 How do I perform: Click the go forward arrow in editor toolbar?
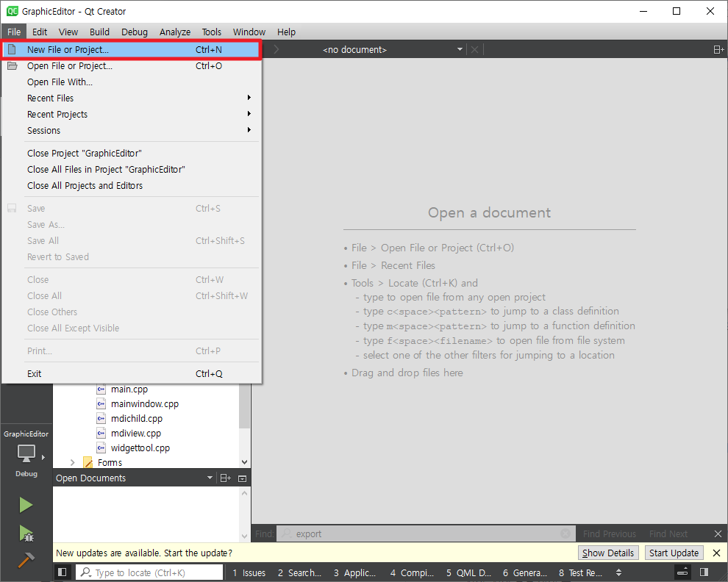pos(276,50)
